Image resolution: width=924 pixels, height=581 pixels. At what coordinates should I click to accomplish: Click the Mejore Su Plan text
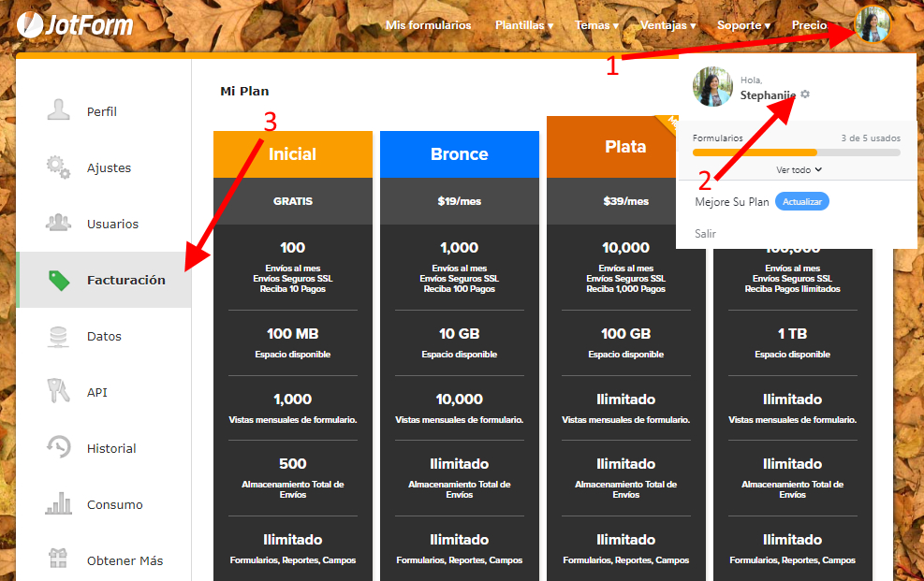coord(732,202)
